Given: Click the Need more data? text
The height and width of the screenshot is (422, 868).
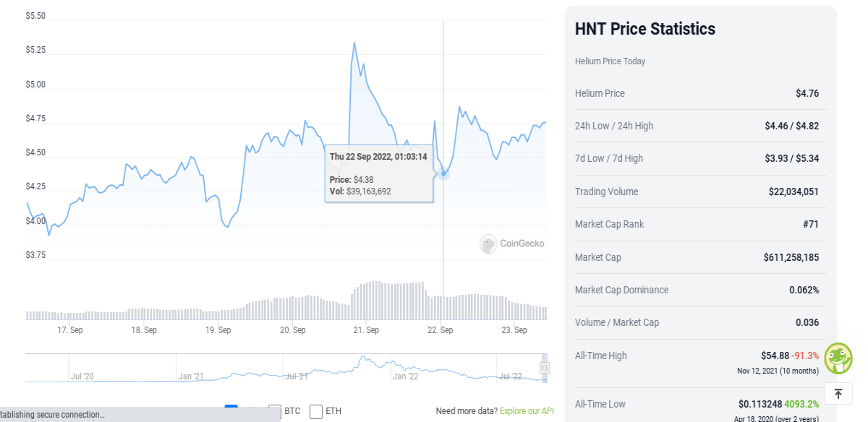Looking at the screenshot, I should 467,411.
